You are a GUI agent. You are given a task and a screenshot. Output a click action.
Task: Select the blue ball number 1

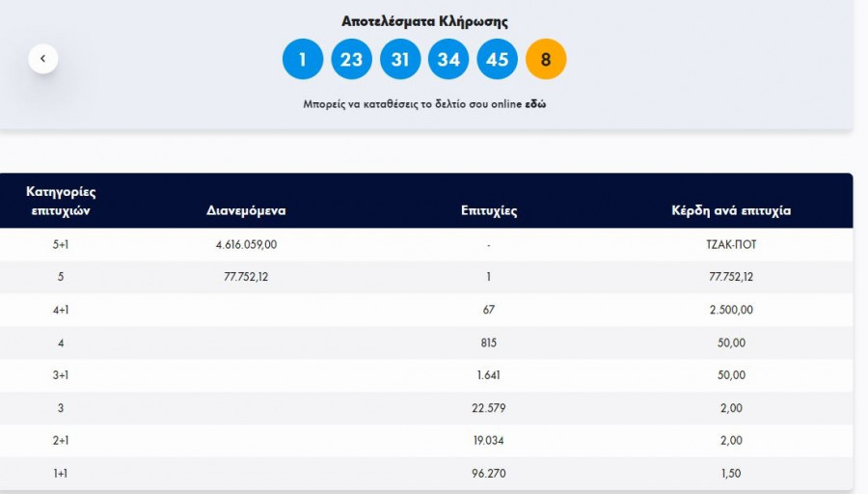302,60
